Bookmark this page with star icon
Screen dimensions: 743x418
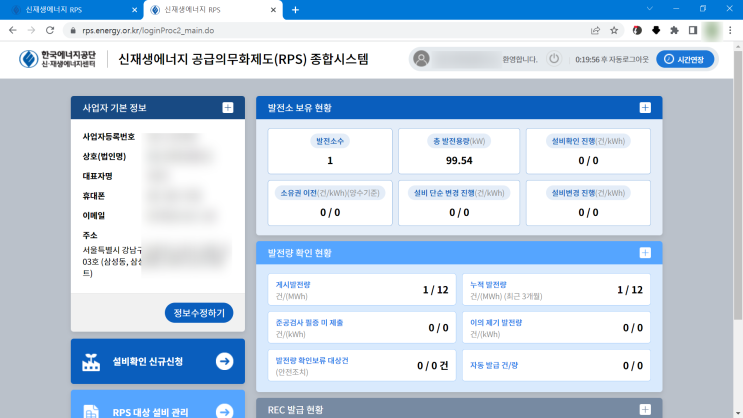(x=614, y=30)
